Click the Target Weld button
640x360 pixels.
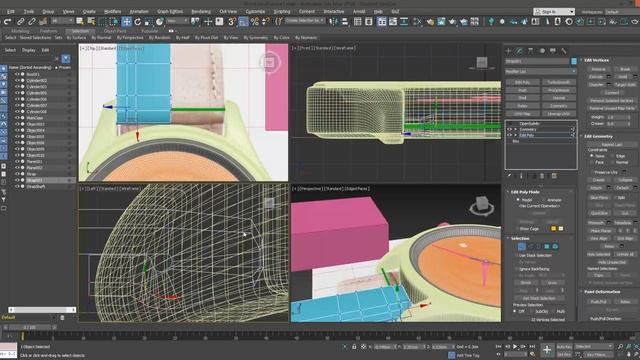click(624, 84)
